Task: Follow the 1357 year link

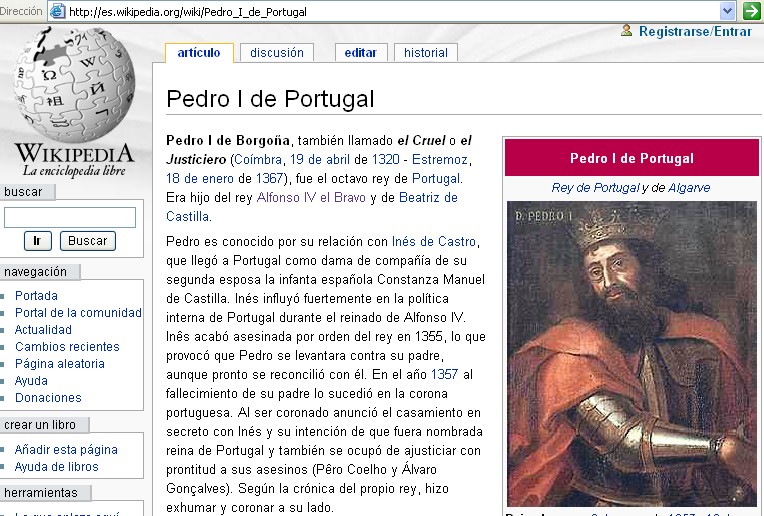Action: tap(444, 374)
